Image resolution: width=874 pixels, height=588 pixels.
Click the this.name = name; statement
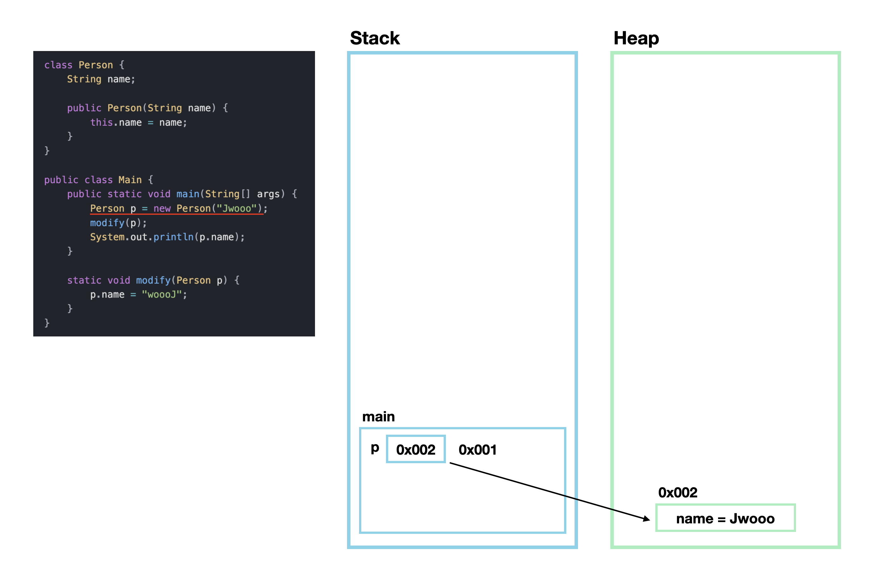138,122
